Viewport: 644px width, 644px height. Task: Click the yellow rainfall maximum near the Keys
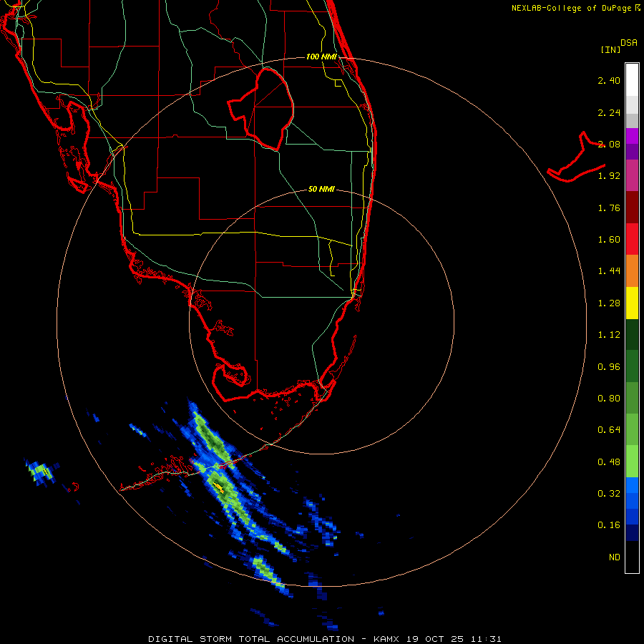(x=220, y=487)
